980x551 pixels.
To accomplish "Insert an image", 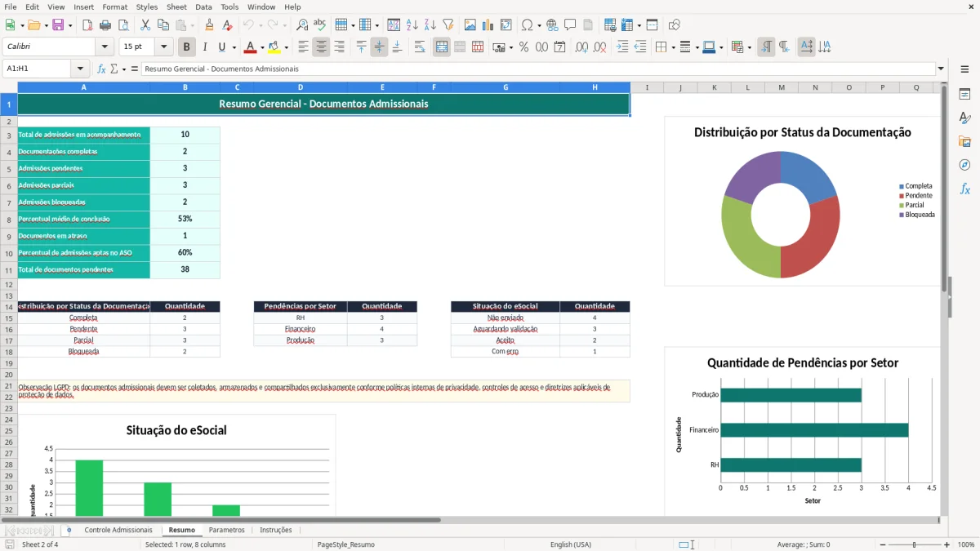I will (470, 25).
